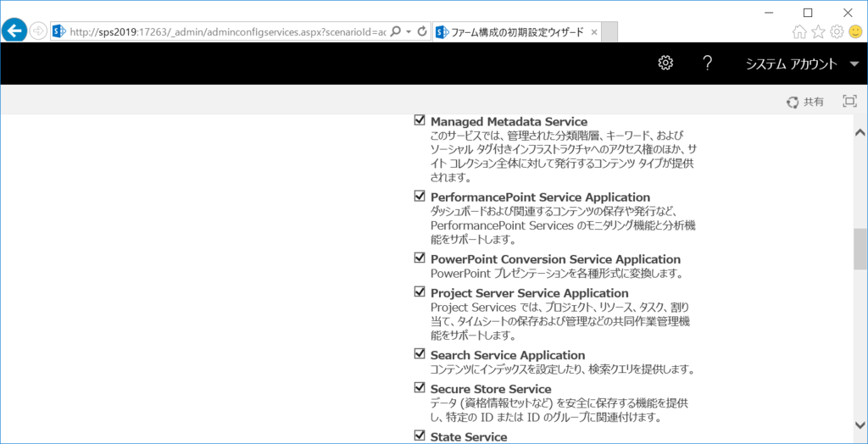
Task: Open the browser Home icon
Action: point(798,32)
